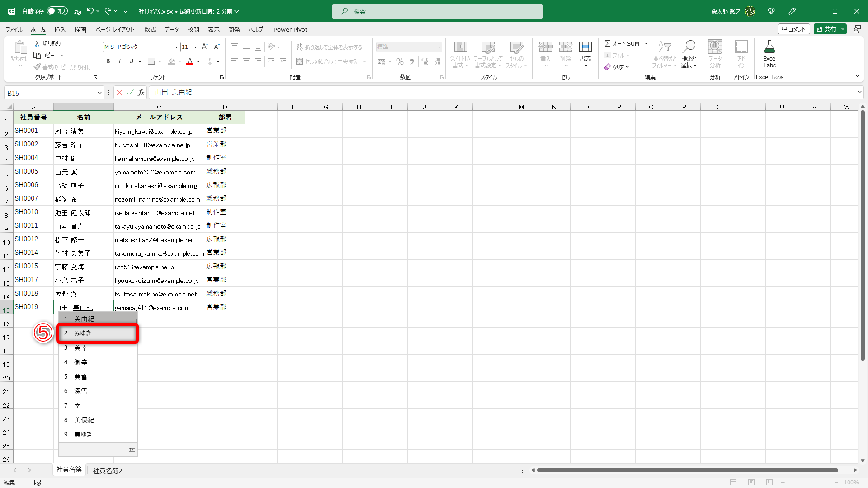The width and height of the screenshot is (868, 488).
Task: Toggle the AutoSave switch
Action: 57,11
